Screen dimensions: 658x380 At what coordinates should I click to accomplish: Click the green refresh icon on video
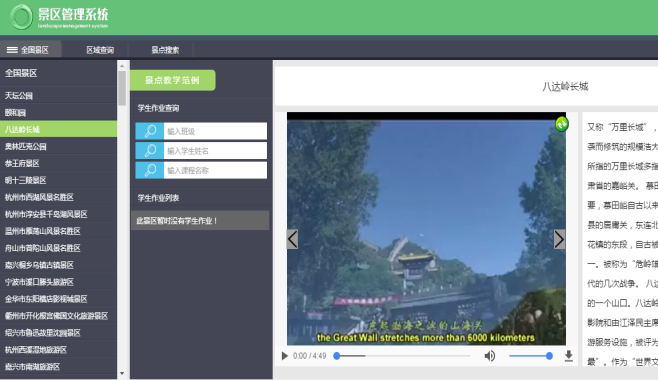pyautogui.click(x=561, y=124)
